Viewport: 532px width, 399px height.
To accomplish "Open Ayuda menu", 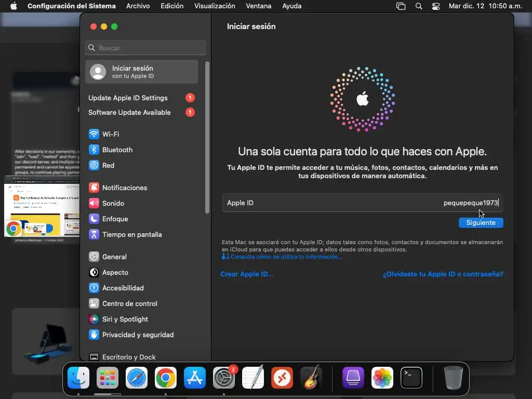I will coord(292,6).
